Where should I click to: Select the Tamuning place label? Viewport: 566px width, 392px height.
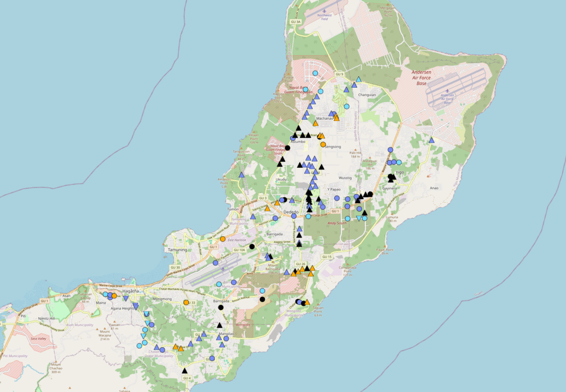tap(177, 250)
